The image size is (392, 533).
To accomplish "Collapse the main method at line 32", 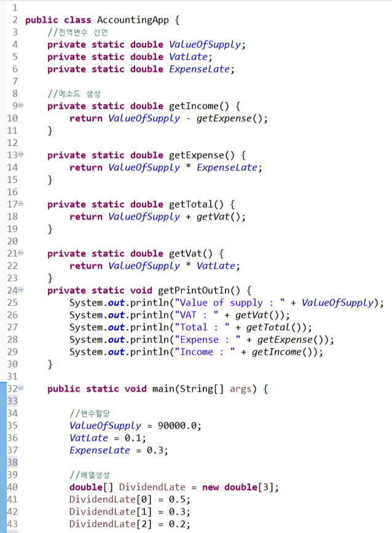I will coord(21,388).
